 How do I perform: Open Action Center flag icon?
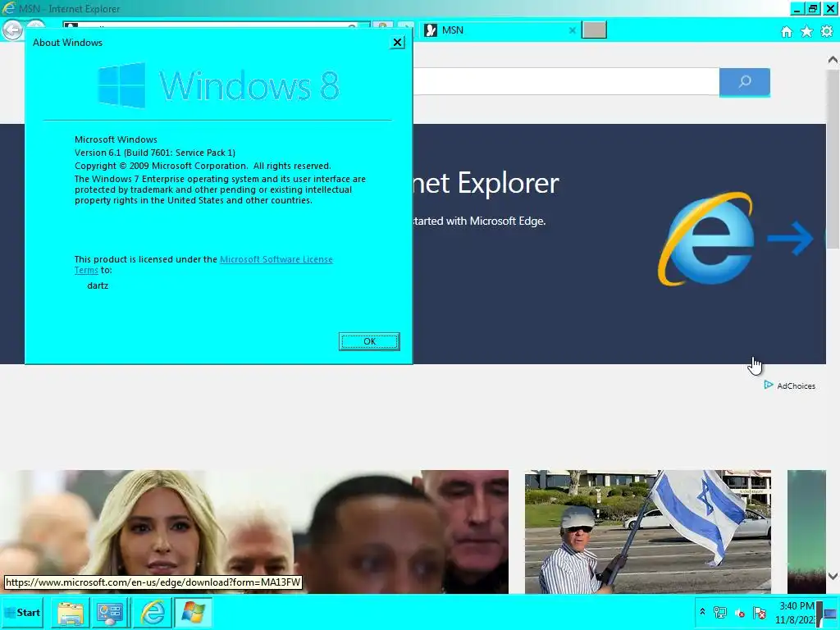759,613
